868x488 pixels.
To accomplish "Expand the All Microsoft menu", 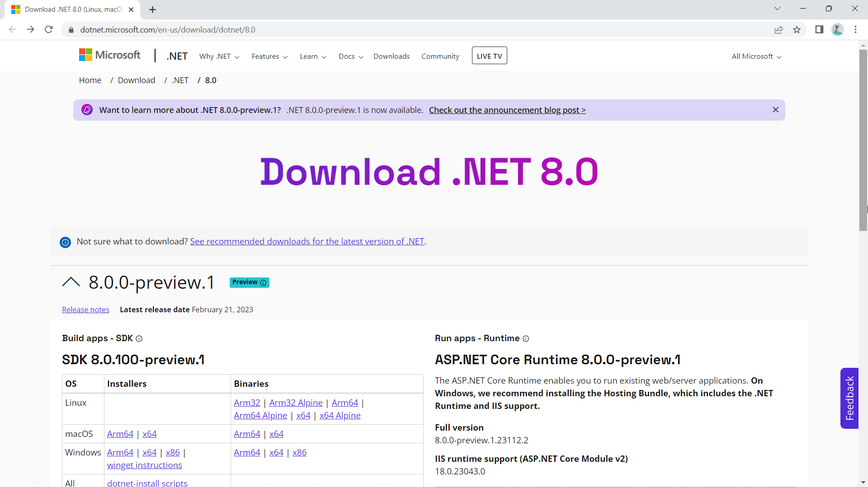I will (756, 56).
